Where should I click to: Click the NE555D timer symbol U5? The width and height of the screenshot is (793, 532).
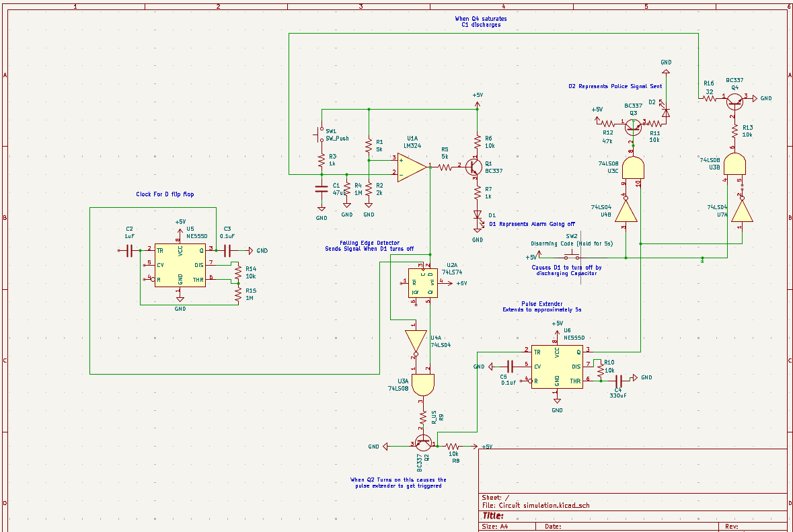(180, 264)
